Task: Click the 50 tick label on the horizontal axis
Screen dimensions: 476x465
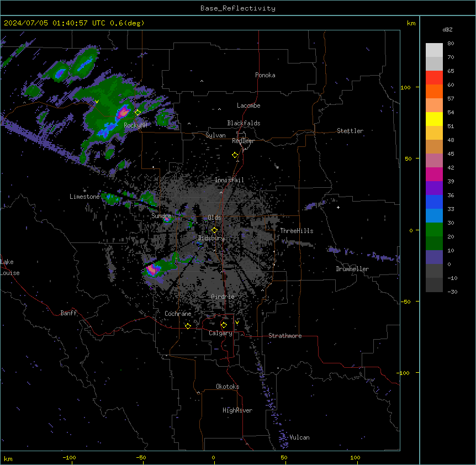Action: pyautogui.click(x=284, y=457)
